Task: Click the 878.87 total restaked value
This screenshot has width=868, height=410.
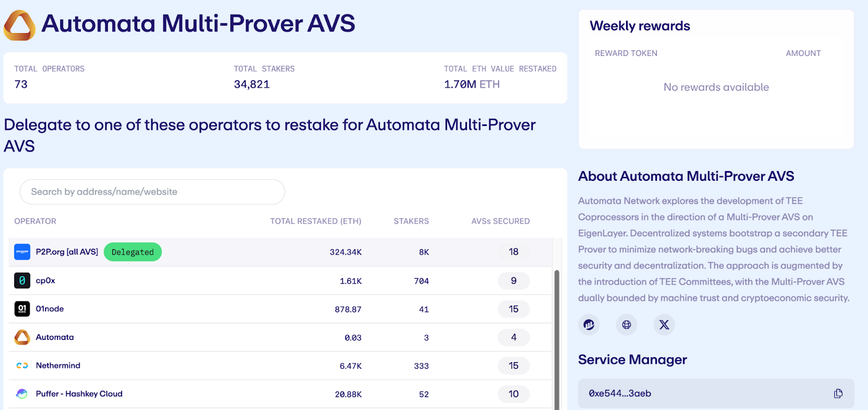Action: (x=348, y=310)
